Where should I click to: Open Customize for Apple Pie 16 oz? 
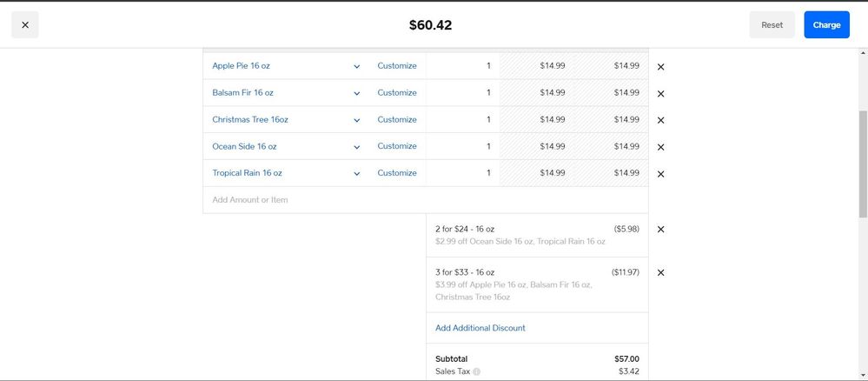[397, 65]
